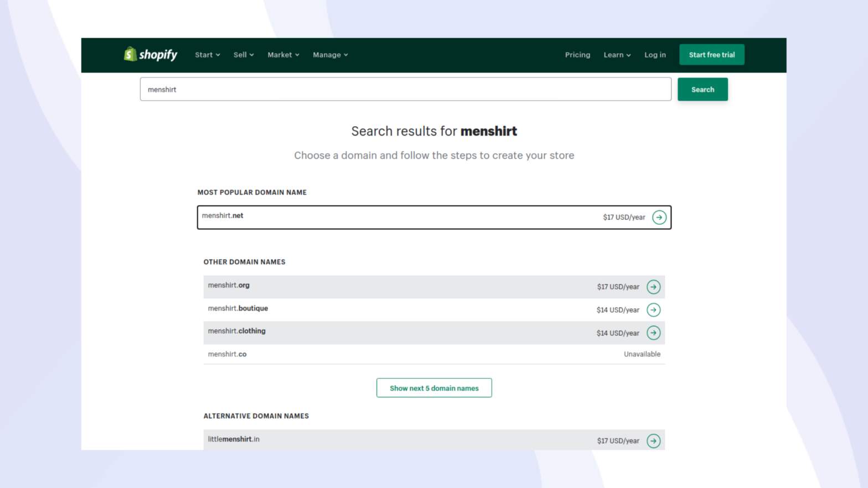Click the arrow icon for menshirt.clothing
The height and width of the screenshot is (488, 868).
pyautogui.click(x=653, y=333)
